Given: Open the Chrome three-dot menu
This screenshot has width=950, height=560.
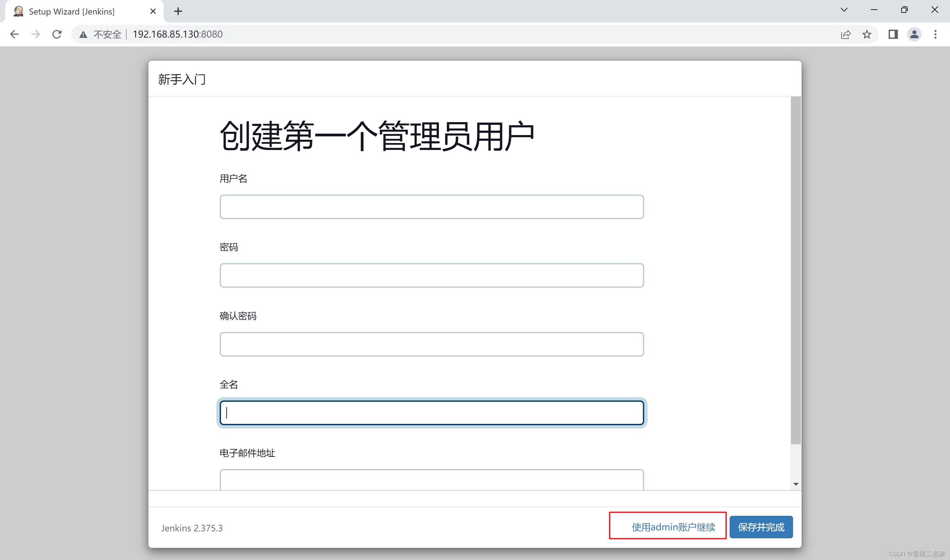Looking at the screenshot, I should click(935, 34).
